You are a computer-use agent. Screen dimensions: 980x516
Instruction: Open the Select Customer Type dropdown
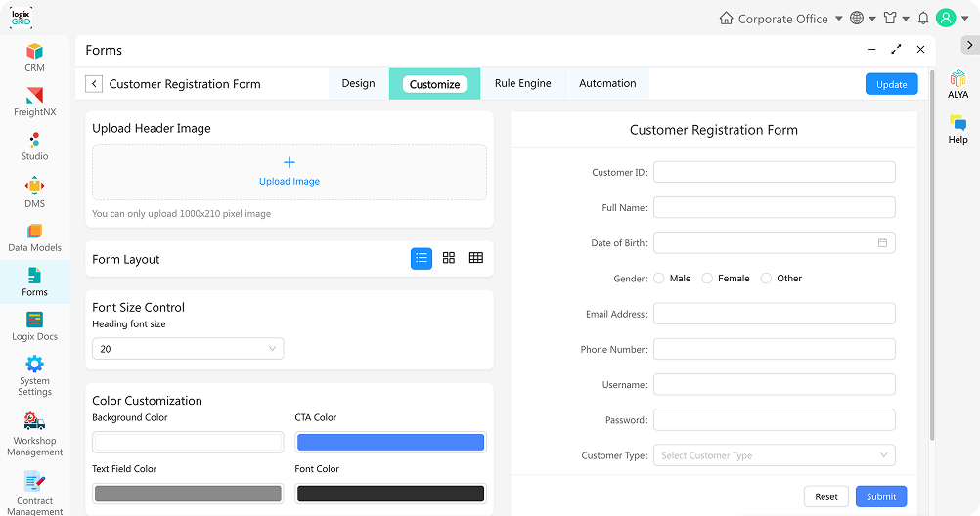tap(774, 455)
